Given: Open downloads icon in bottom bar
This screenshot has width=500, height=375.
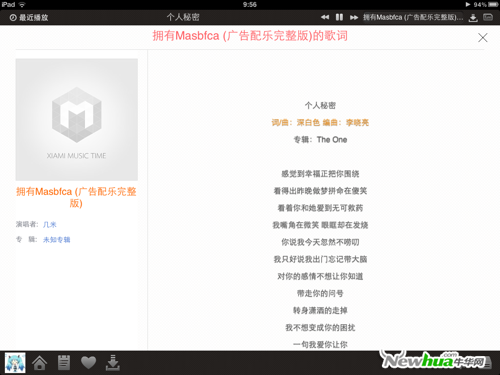Looking at the screenshot, I should point(113,363).
